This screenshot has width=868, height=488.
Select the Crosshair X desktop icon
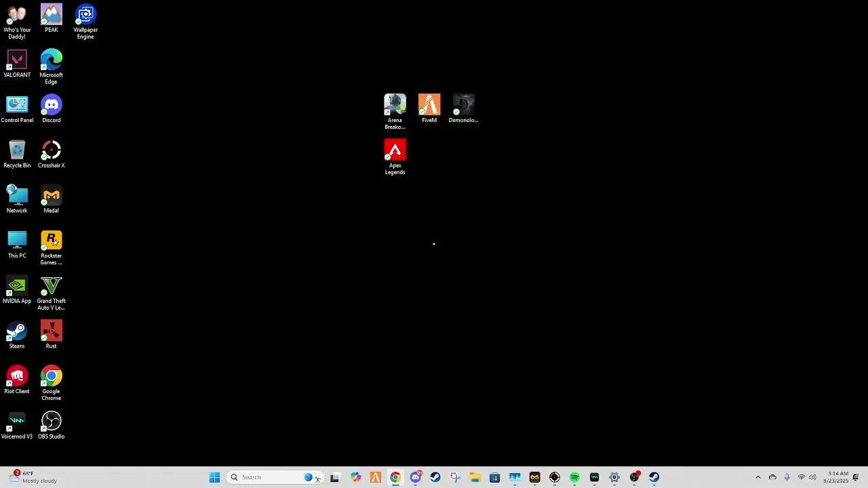[x=52, y=155]
